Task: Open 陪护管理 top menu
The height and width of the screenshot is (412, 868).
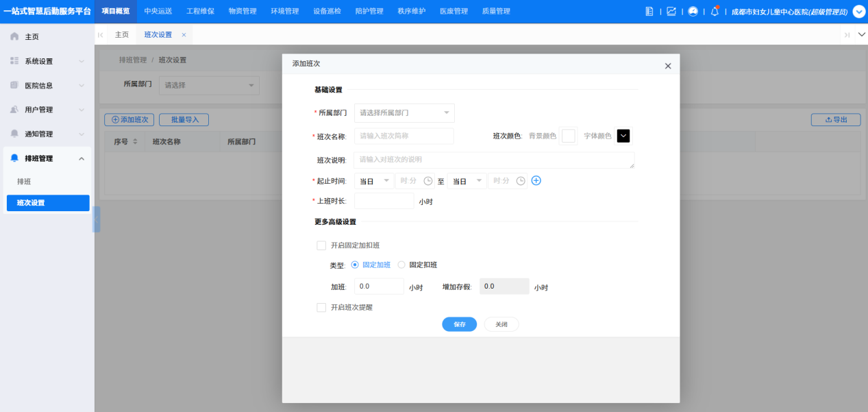Action: pos(369,11)
